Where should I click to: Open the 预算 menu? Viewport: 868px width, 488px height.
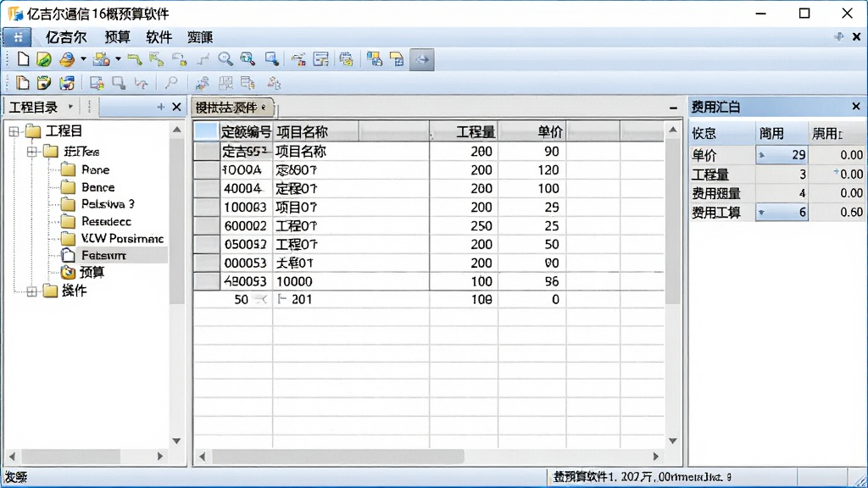[117, 37]
